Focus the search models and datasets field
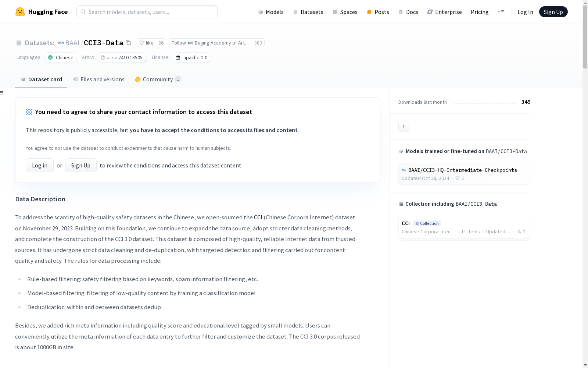Viewport: 588px width, 368px height. [147, 12]
